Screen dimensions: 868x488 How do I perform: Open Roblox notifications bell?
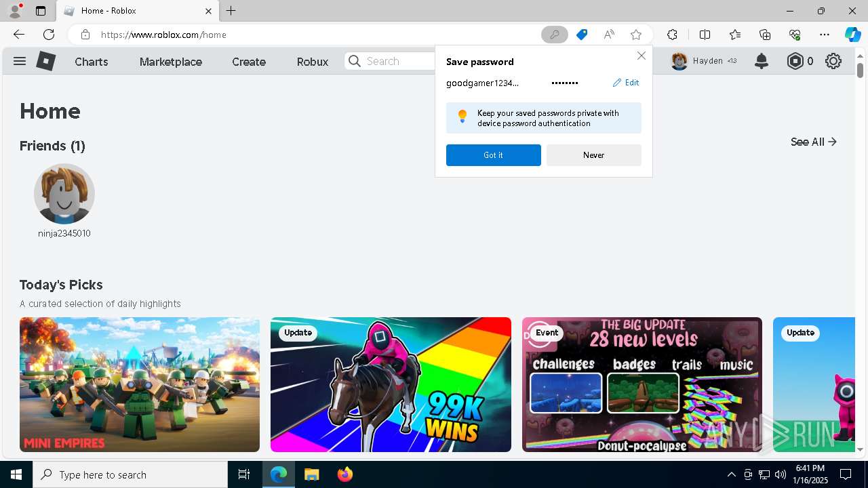coord(762,61)
